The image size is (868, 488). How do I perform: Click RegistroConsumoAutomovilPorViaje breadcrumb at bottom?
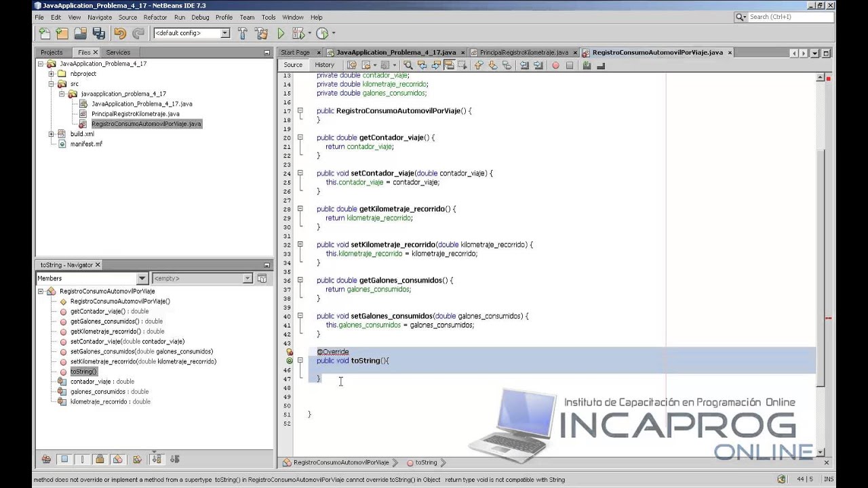(x=341, y=462)
